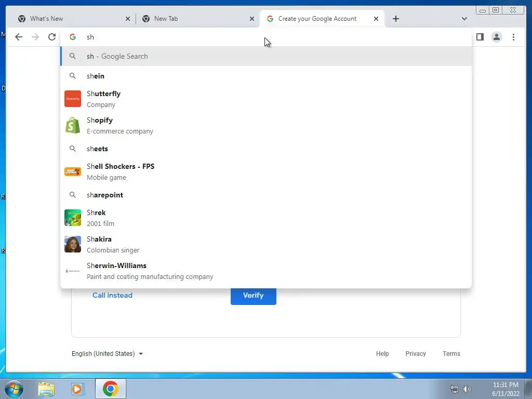Screen dimensions: 532x399
Task: Click magnifier icon beside 'shein'
Action: 73,76
